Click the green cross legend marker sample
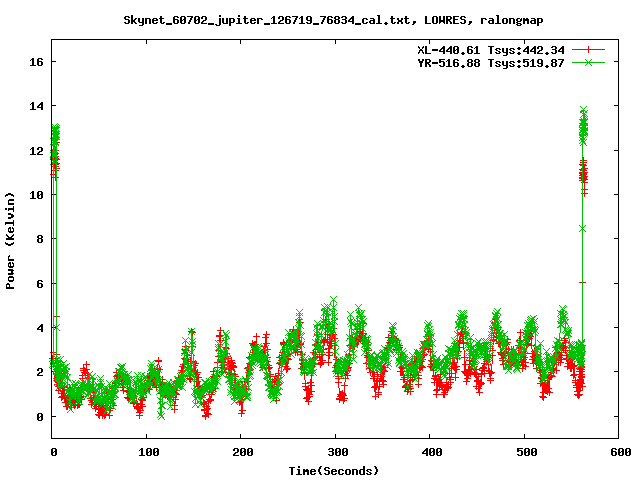Image resolution: width=640 pixels, height=480 pixels. click(588, 62)
